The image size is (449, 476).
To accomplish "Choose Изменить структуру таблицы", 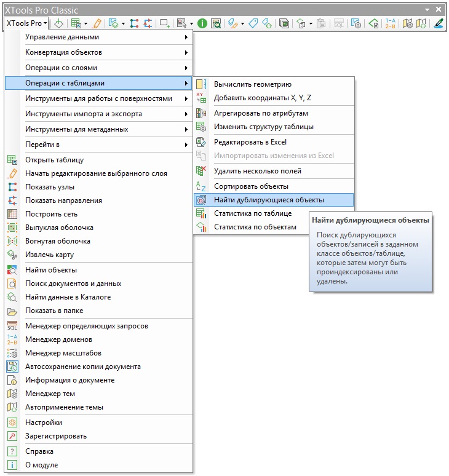I will pos(274,127).
